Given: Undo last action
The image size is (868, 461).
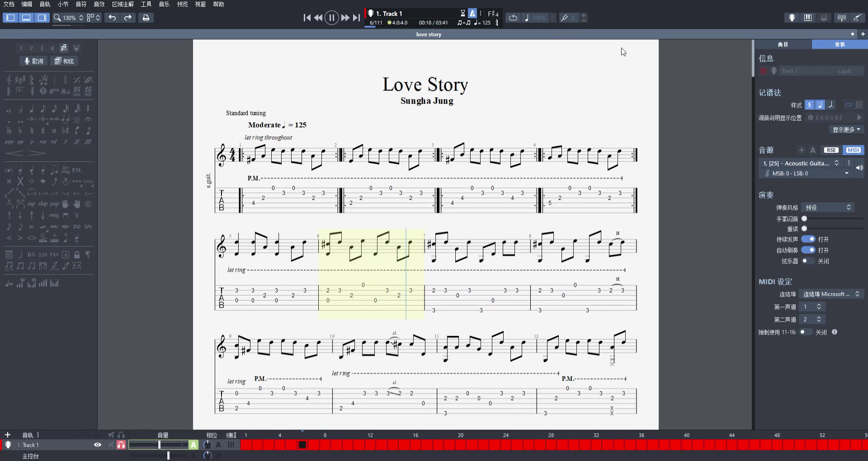Looking at the screenshot, I should click(112, 18).
